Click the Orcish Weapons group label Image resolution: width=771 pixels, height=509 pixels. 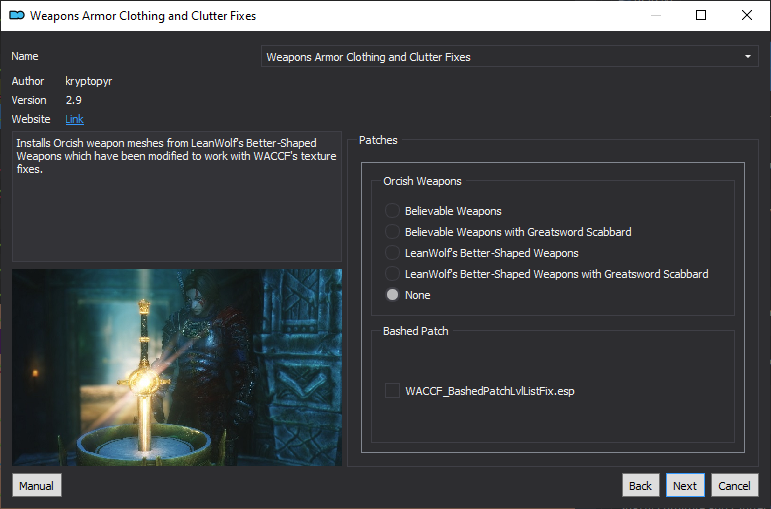point(422,181)
